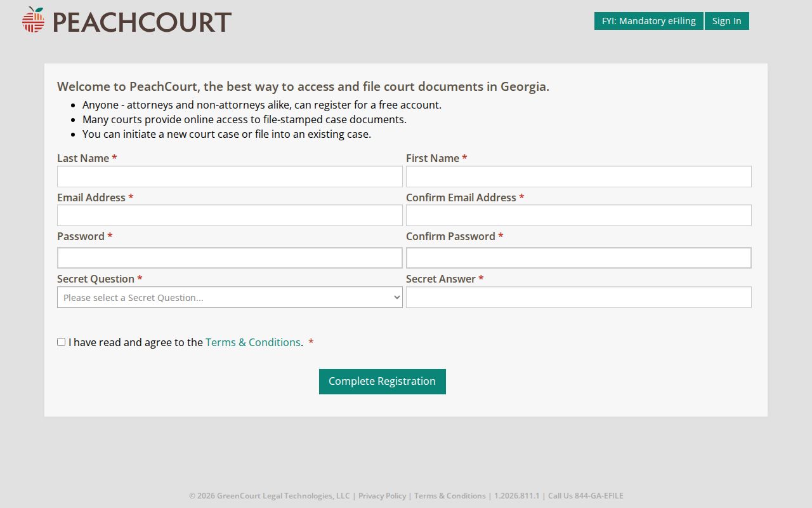
Task: Click into the Password field
Action: click(230, 258)
